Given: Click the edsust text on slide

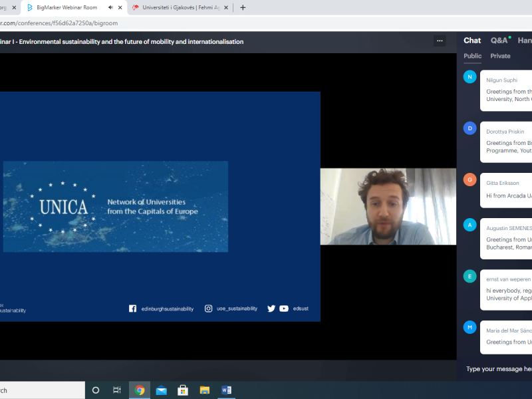Looking at the screenshot, I should pyautogui.click(x=301, y=309).
